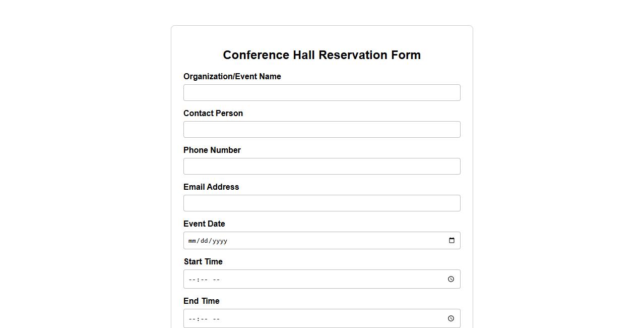Click the Contact Person label
The image size is (644, 328).
(213, 113)
